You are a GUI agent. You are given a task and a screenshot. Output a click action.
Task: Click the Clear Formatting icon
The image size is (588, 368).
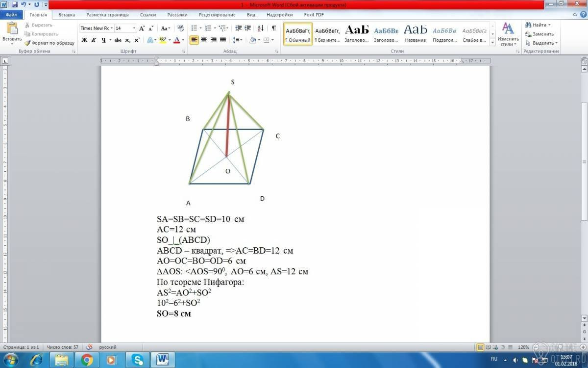point(181,28)
